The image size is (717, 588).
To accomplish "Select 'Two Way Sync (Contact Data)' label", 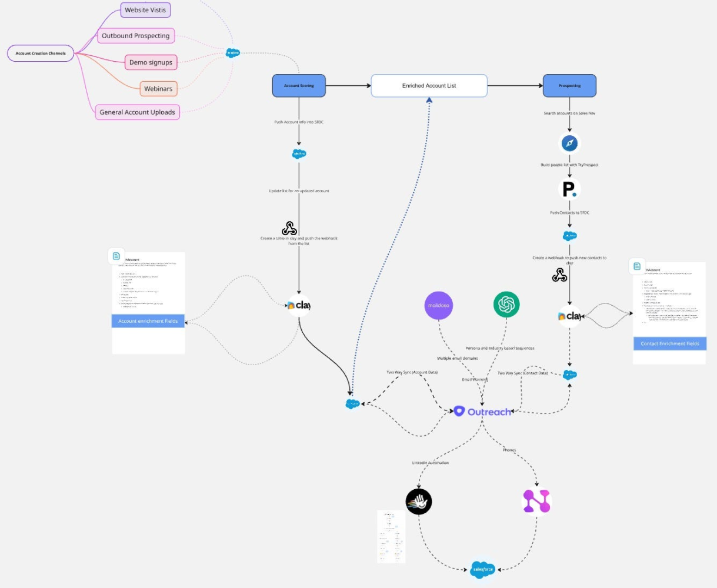I will pyautogui.click(x=522, y=373).
